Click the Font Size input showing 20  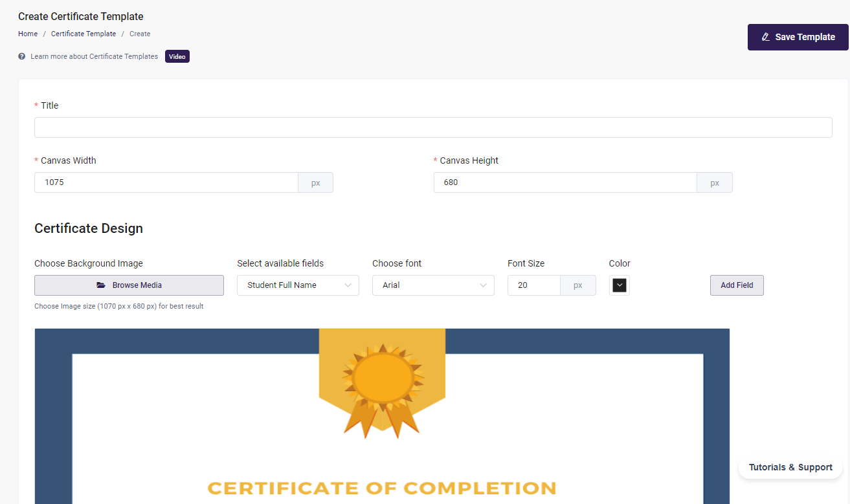(533, 285)
